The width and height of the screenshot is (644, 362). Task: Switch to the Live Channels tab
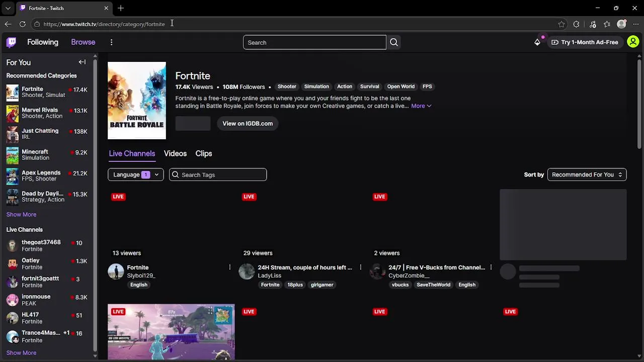[132, 154]
